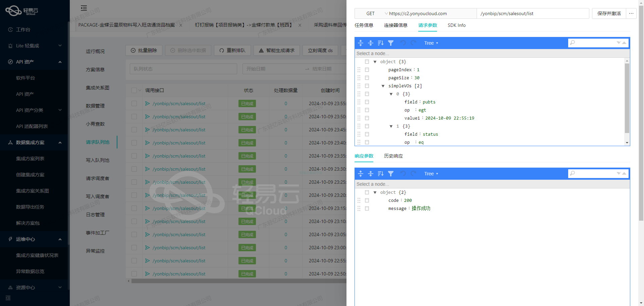Open context menu handle of code row

click(359, 200)
